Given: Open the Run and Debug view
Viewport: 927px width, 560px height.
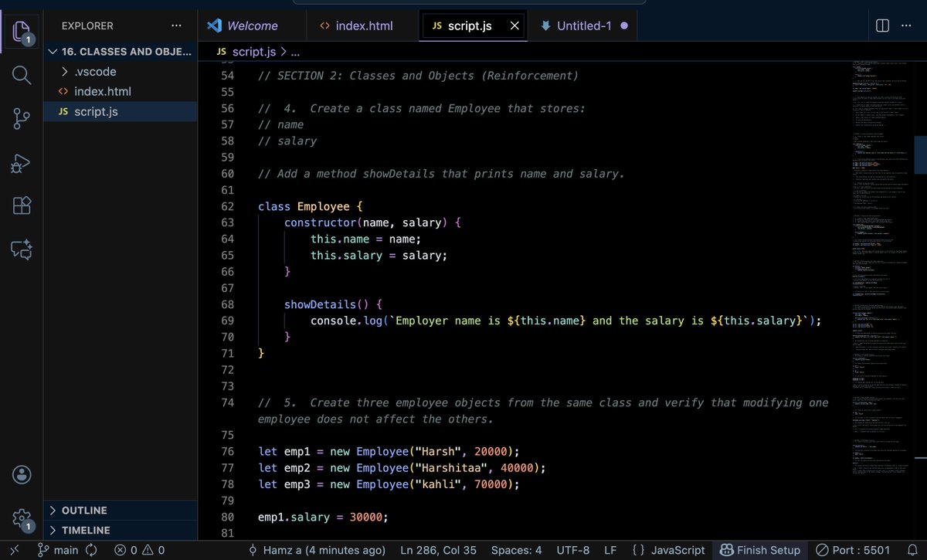Looking at the screenshot, I should click(x=21, y=162).
